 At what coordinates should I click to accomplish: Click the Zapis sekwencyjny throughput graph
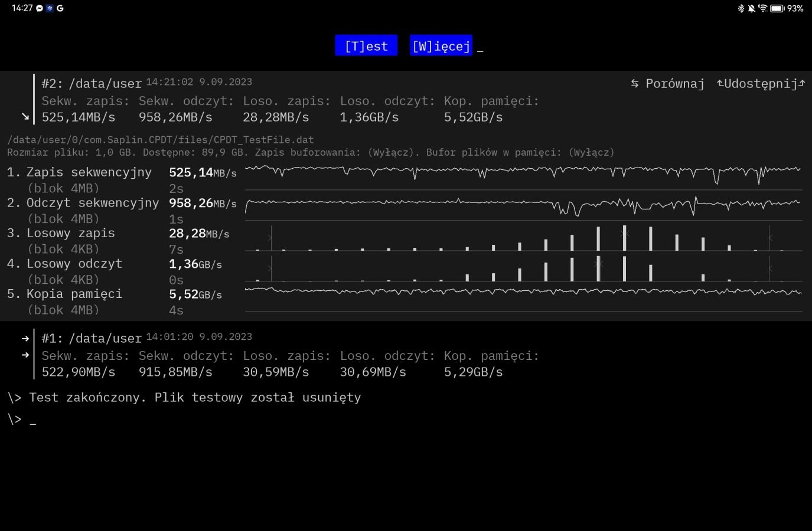[x=523, y=173]
